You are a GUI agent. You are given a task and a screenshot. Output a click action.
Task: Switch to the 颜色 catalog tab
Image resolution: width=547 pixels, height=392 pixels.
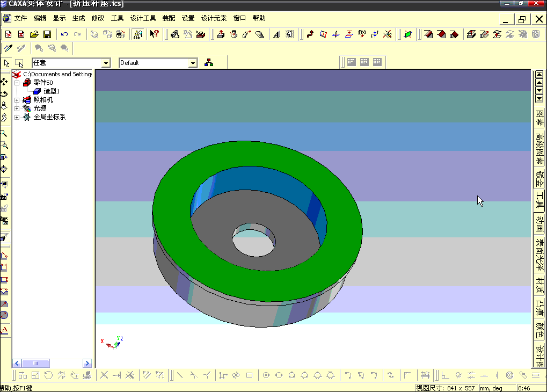[539, 330]
